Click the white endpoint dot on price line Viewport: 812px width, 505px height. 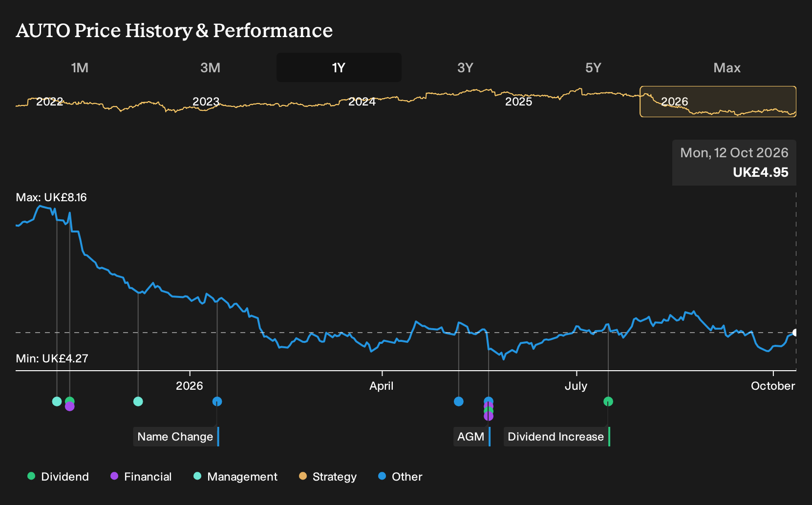click(x=795, y=333)
